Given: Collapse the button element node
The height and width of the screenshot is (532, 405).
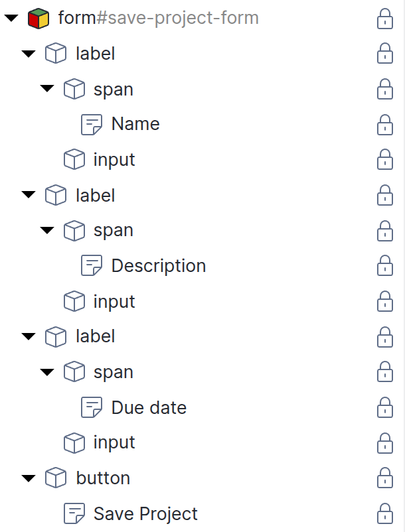Looking at the screenshot, I should click(28, 478).
